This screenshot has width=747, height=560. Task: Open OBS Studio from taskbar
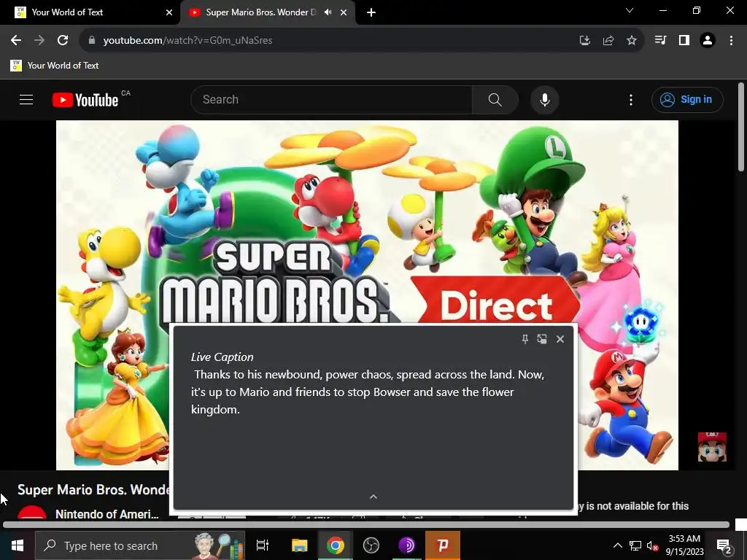[371, 545]
